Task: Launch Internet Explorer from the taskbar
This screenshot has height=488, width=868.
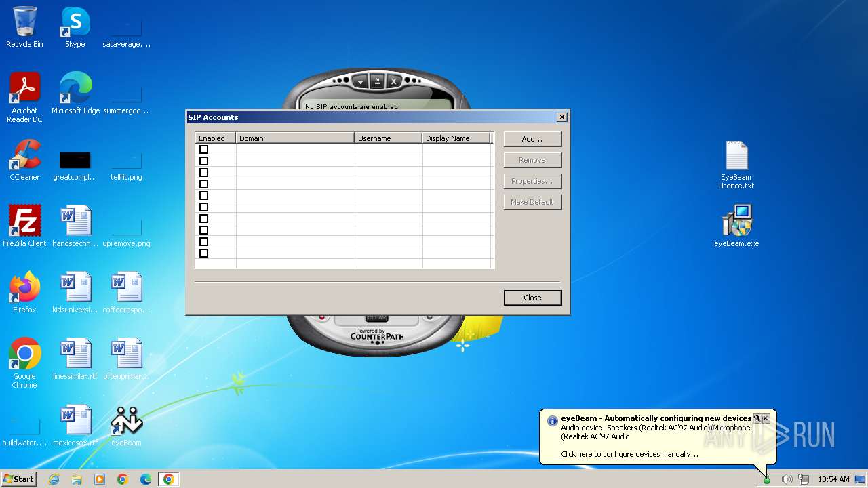Action: pyautogui.click(x=54, y=479)
